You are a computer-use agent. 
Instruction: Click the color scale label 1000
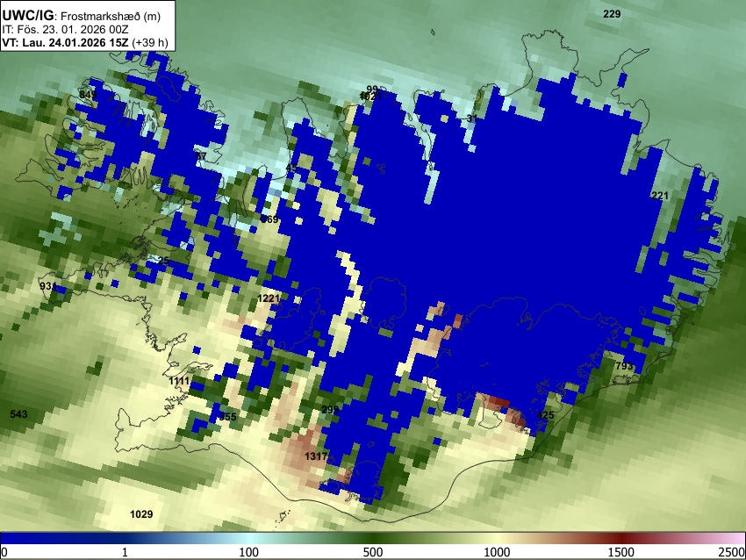pos(497,552)
